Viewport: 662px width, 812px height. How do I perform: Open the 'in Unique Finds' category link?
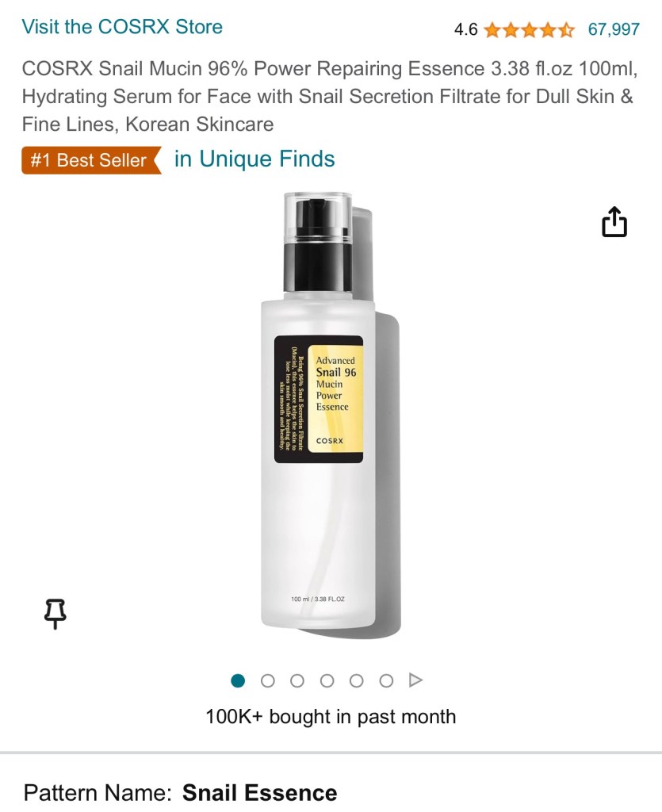click(254, 159)
